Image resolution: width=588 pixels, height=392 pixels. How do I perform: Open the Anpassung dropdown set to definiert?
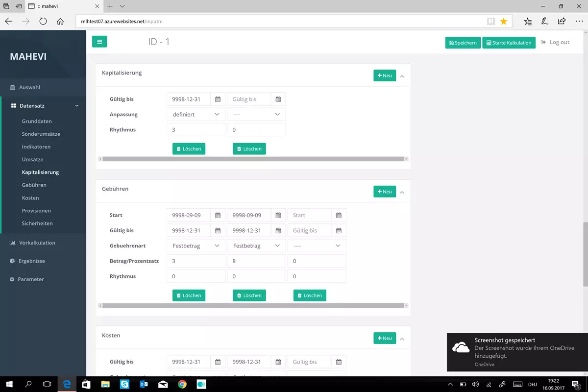point(196,114)
